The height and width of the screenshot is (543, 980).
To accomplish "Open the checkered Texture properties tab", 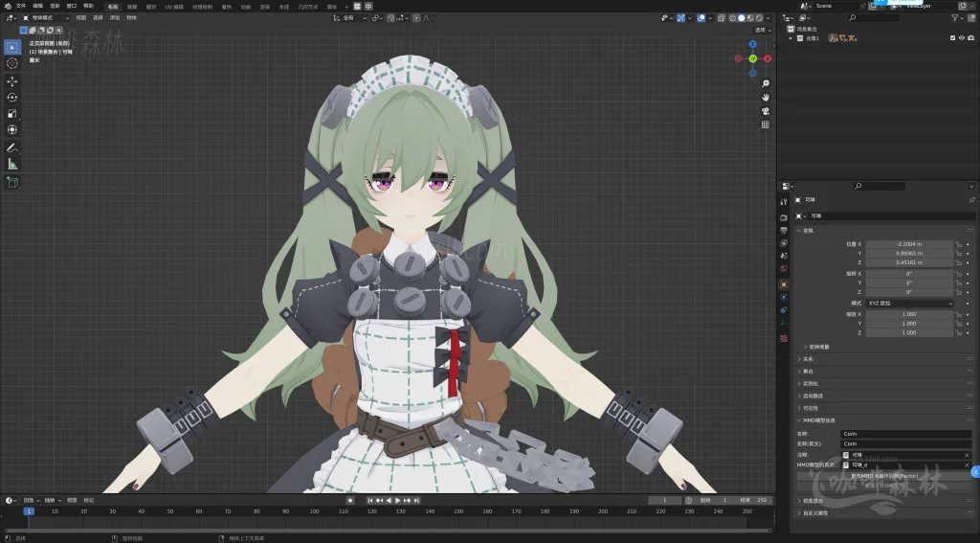I will click(x=784, y=338).
